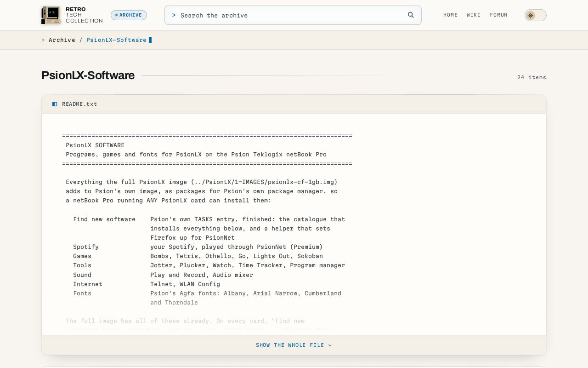
Task: Click the Retro Tech Collection site title
Action: 84,15
